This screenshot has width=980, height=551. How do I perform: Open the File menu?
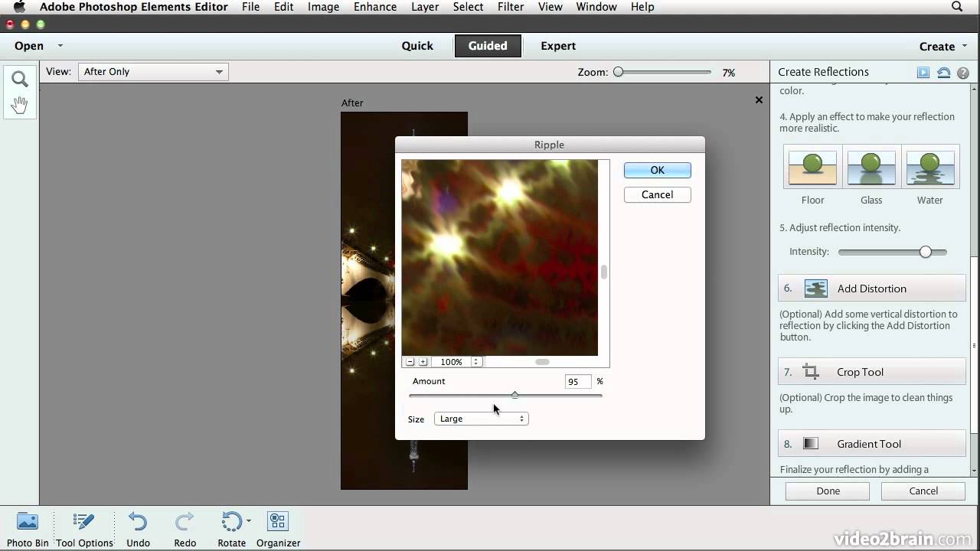[x=250, y=7]
